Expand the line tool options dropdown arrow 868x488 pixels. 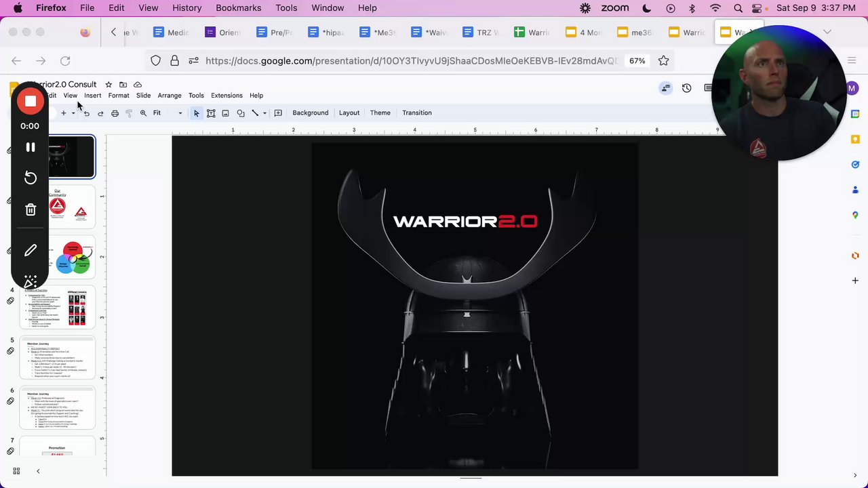coord(264,113)
